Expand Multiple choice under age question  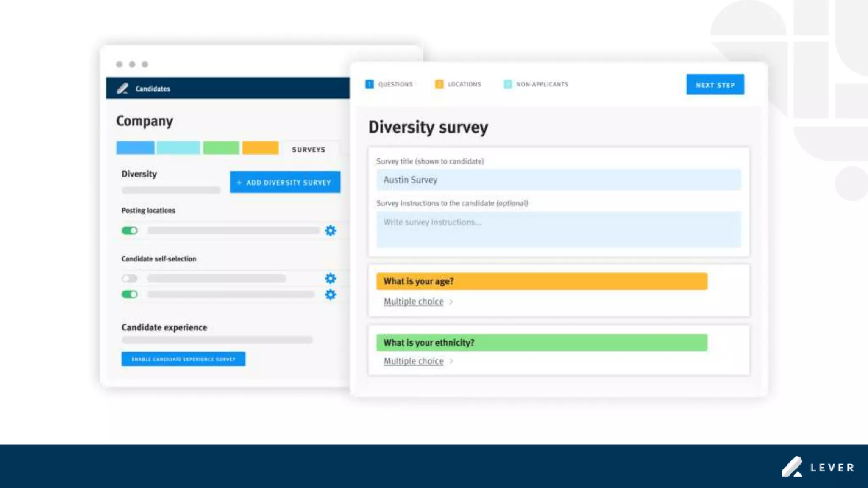[413, 302]
